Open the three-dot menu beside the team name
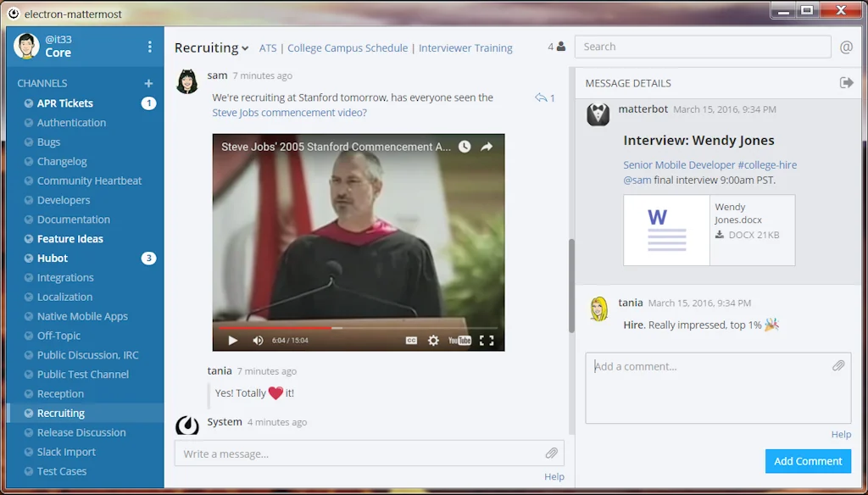868x495 pixels. [150, 47]
